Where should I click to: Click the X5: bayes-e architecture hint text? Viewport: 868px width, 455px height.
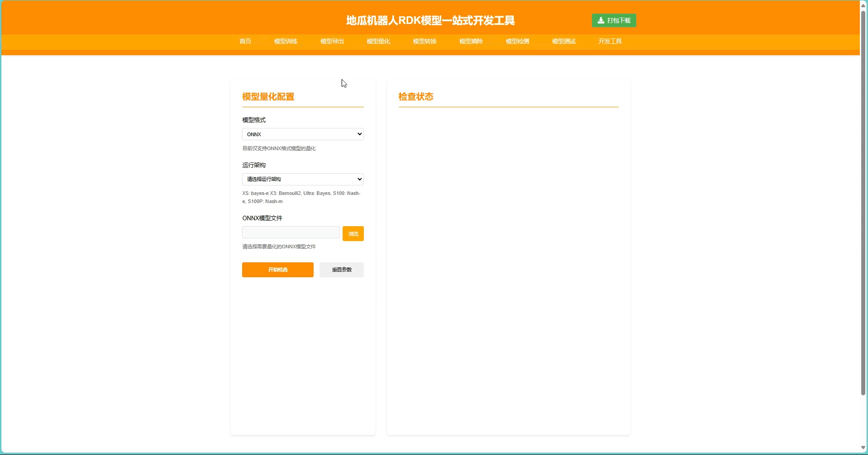click(x=301, y=197)
